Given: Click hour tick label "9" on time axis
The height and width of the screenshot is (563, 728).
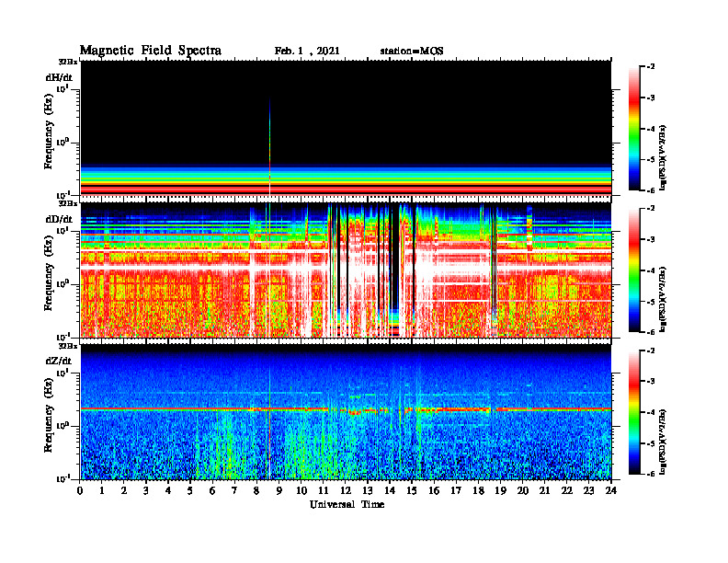Looking at the screenshot, I should pyautogui.click(x=279, y=491).
